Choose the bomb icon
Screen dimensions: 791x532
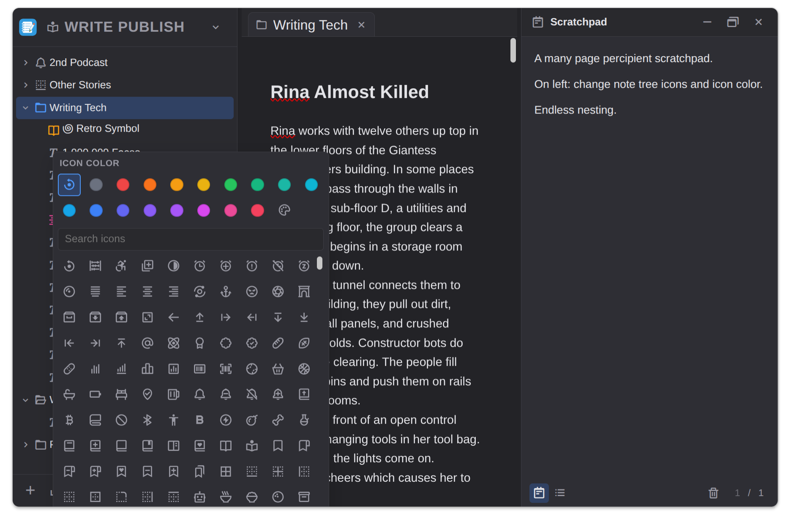pyautogui.click(x=252, y=420)
